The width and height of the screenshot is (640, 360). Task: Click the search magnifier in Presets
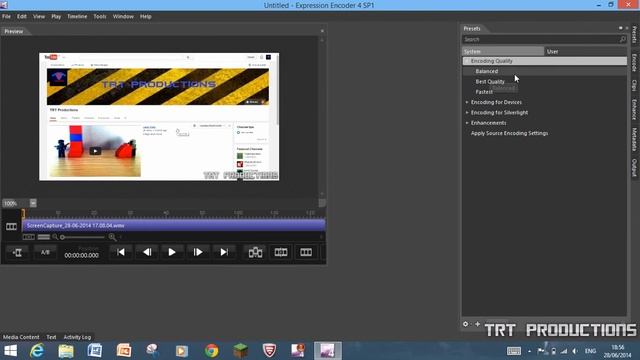point(622,40)
